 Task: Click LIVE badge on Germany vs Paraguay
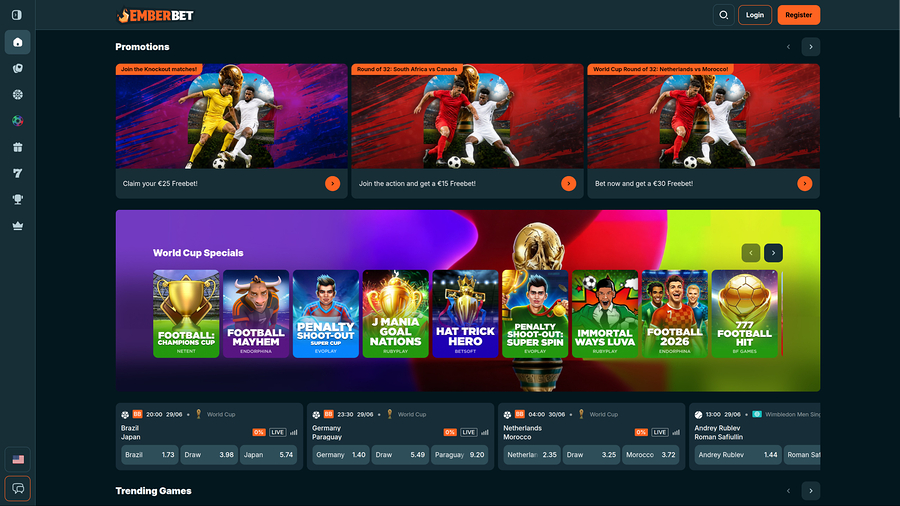(468, 433)
